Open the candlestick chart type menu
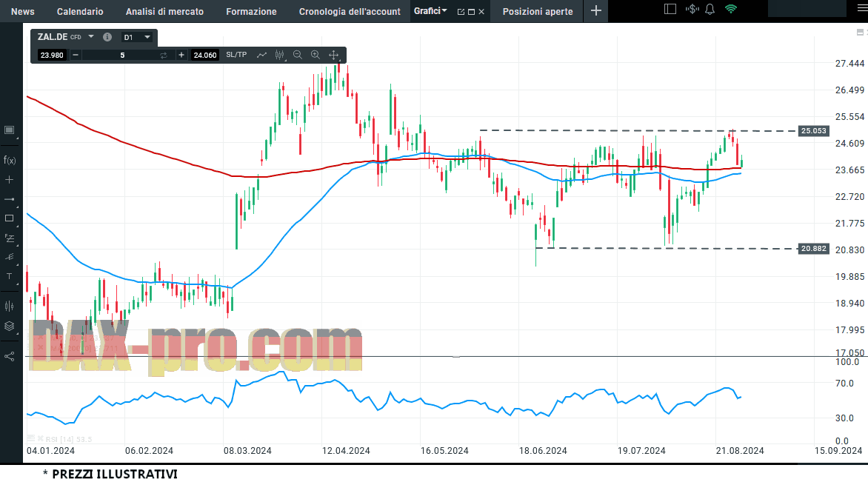The image size is (868, 482). [x=279, y=55]
